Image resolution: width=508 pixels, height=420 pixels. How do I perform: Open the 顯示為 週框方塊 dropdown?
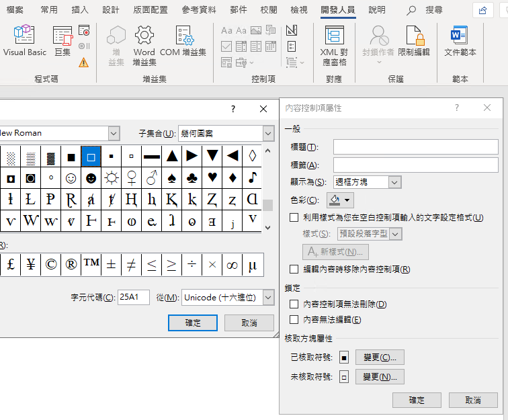[x=394, y=182]
